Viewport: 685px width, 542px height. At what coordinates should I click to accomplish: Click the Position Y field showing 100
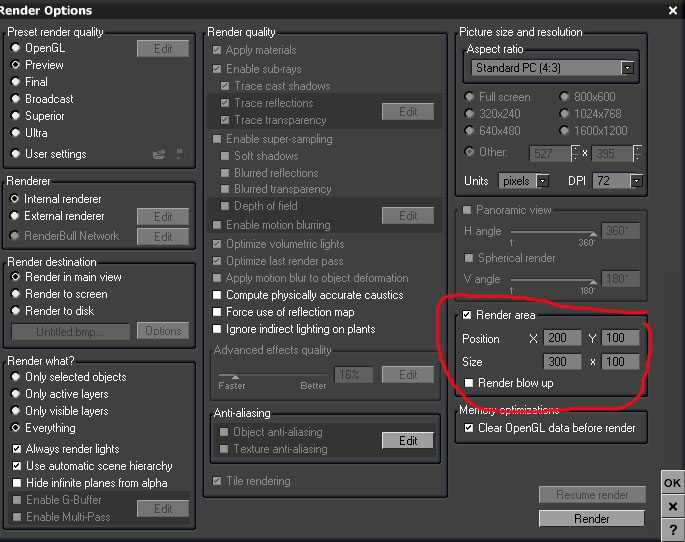click(620, 338)
